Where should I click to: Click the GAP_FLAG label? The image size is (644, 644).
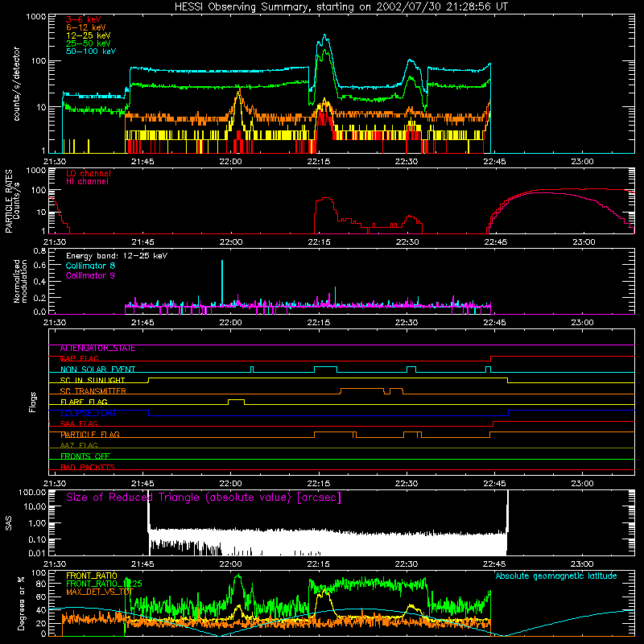tap(79, 358)
